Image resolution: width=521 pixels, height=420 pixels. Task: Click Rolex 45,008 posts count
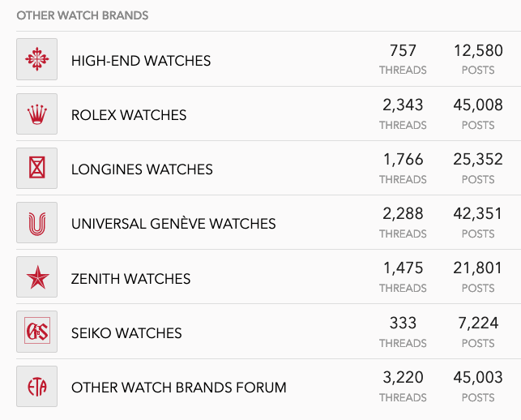pos(478,105)
